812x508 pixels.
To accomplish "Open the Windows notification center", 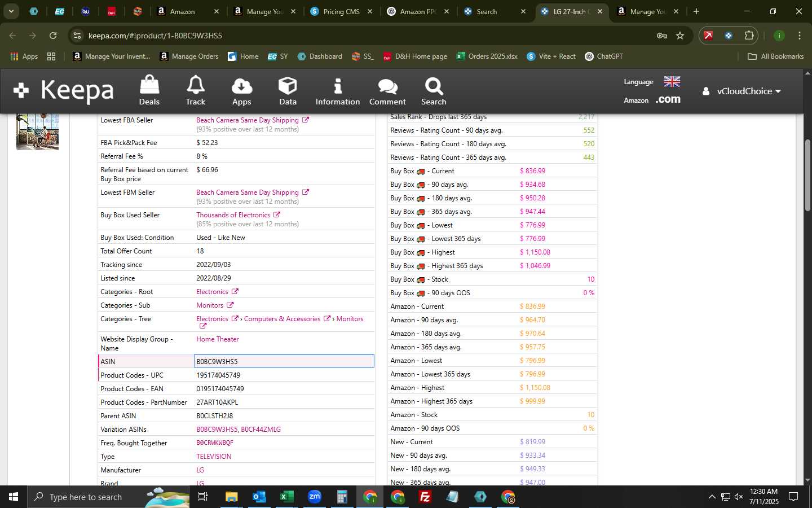I will (x=793, y=497).
